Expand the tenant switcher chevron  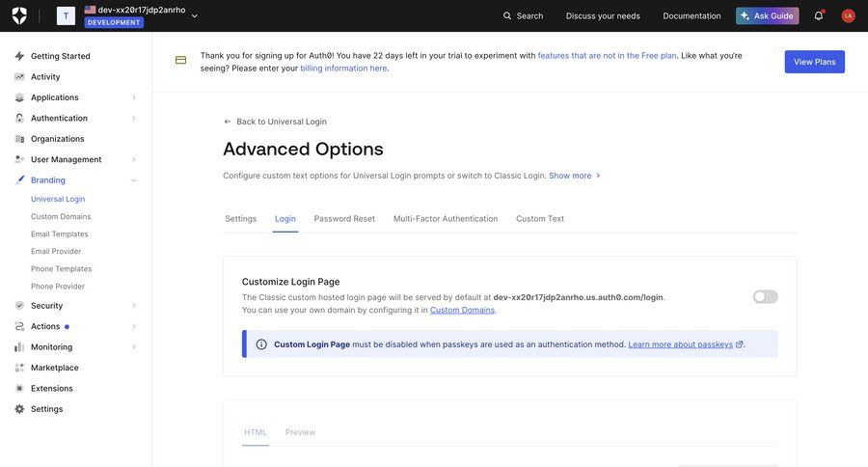click(194, 16)
